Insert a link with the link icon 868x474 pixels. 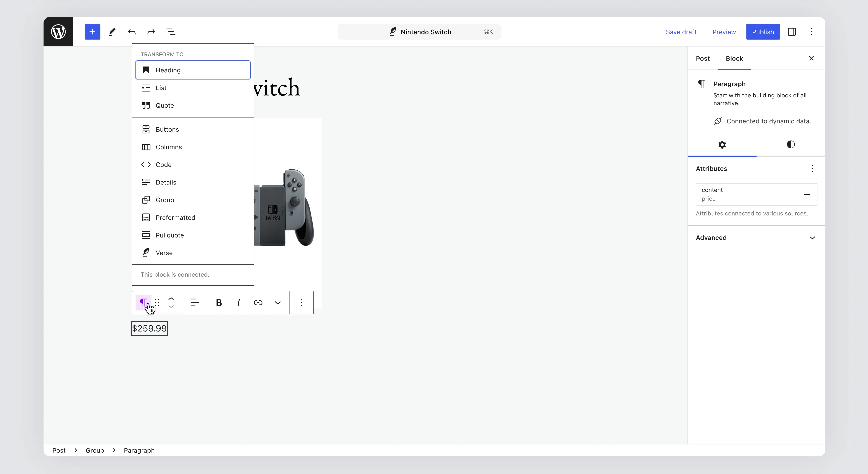tap(258, 302)
